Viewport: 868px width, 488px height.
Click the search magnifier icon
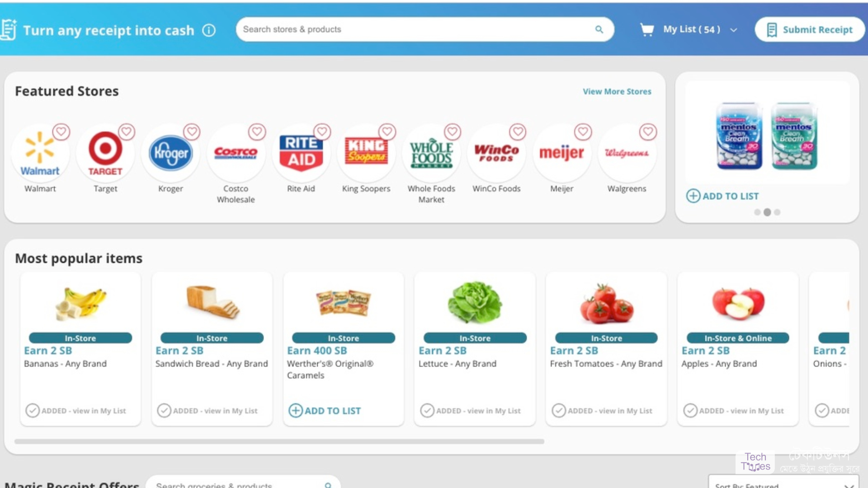click(599, 29)
